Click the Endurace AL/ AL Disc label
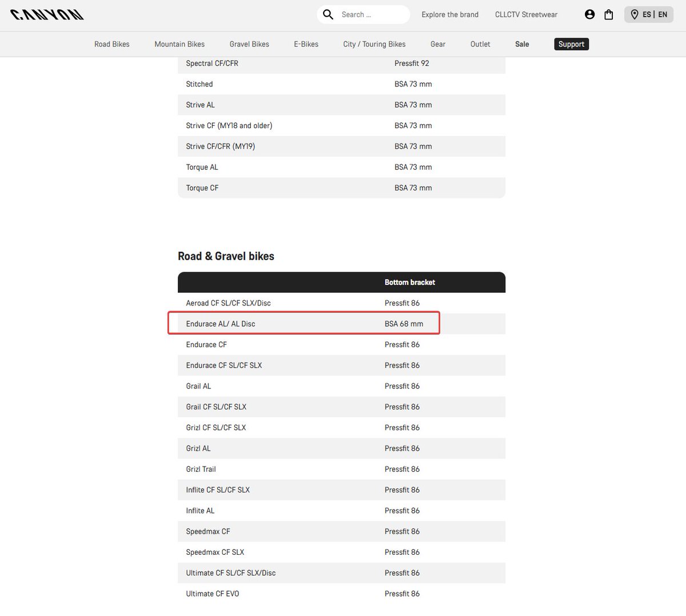The image size is (686, 616). 221,324
